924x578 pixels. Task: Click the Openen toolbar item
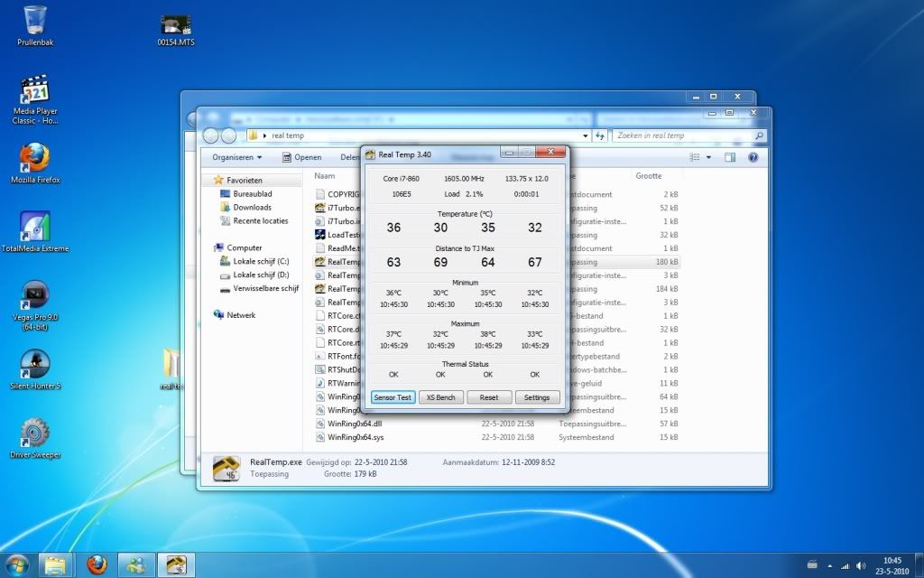pos(301,157)
